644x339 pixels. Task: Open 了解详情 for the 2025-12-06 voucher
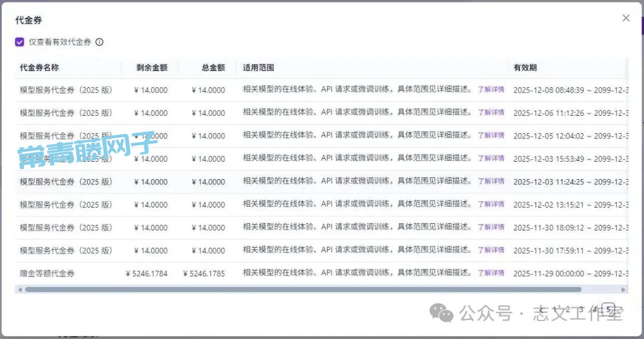click(491, 113)
